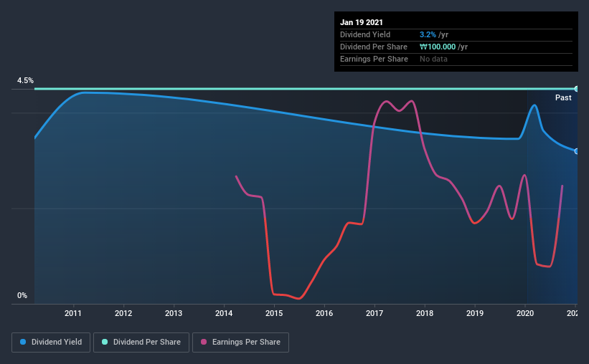
Task: Click the teal Dividend Per Share legend dot
Action: click(x=105, y=342)
